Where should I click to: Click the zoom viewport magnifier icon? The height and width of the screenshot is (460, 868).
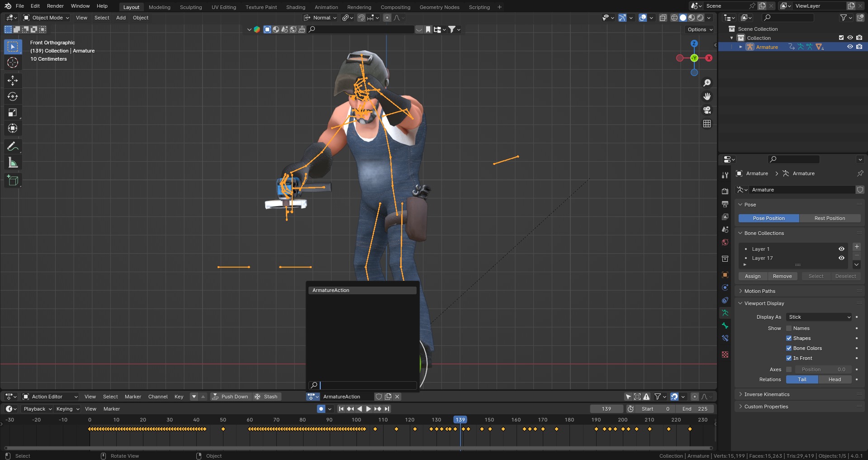coord(707,83)
